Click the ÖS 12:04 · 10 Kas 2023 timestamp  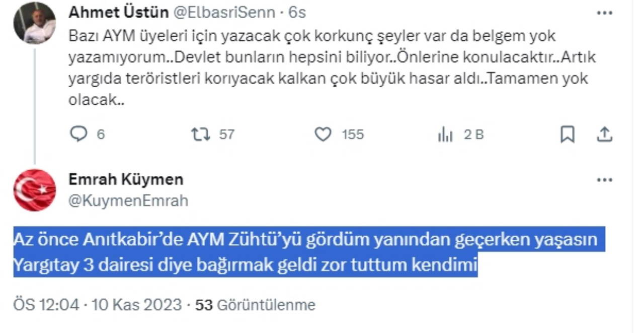[x=97, y=305]
